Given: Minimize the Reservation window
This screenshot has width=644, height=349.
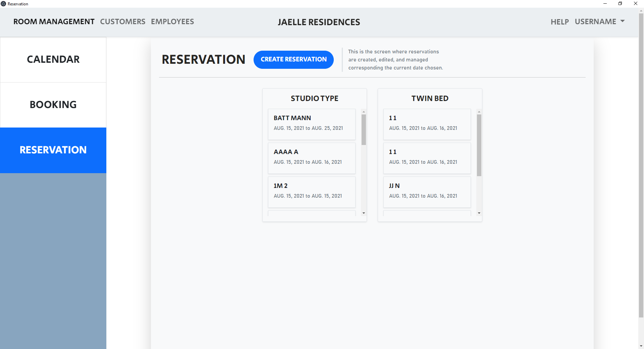Looking at the screenshot, I should (605, 4).
